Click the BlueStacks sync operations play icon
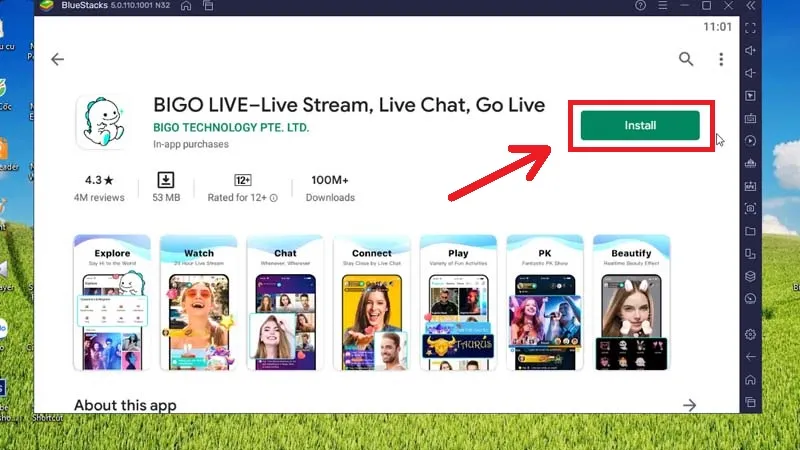This screenshot has height=450, width=800. [x=750, y=141]
